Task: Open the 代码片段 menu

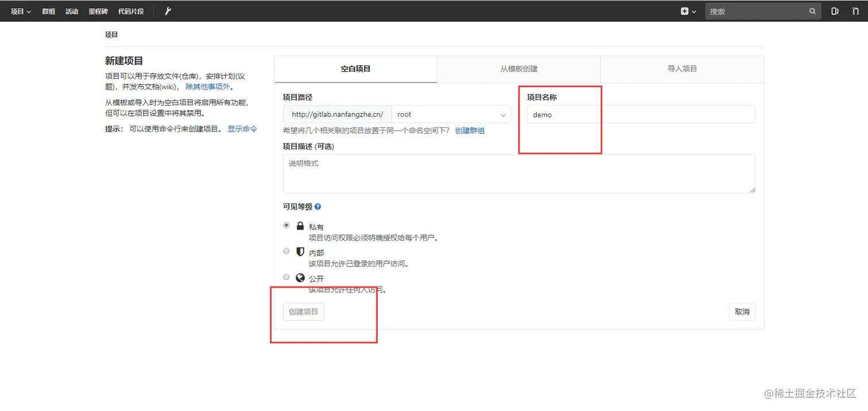Action: (131, 11)
